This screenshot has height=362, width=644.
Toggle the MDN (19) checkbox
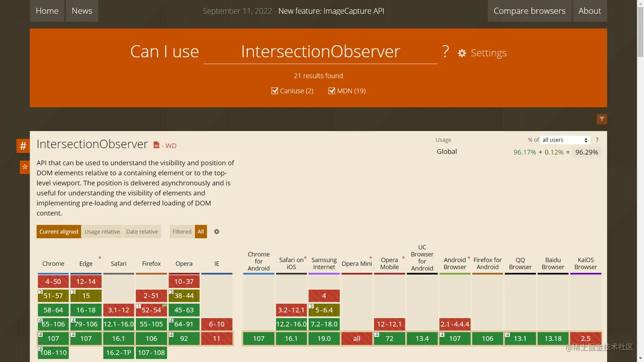coord(332,91)
